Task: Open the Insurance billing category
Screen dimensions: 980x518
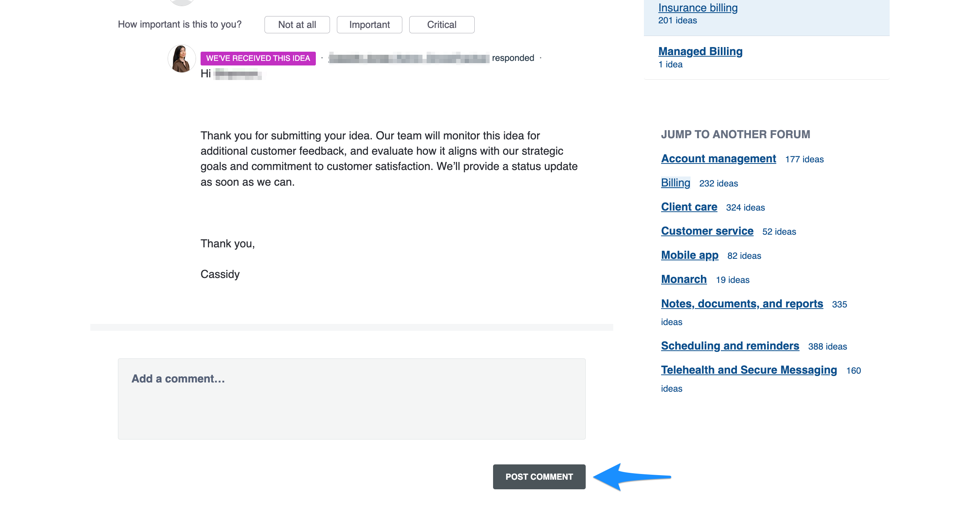Action: click(x=698, y=8)
